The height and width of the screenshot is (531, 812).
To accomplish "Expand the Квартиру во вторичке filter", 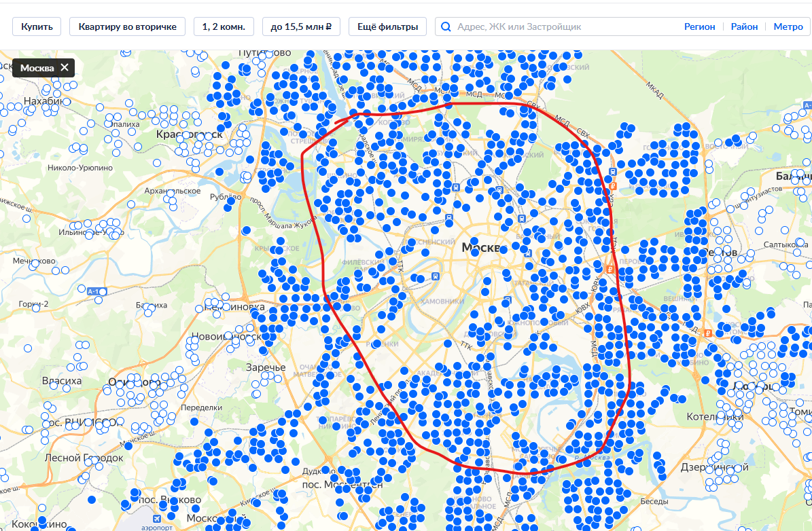I will pyautogui.click(x=127, y=26).
